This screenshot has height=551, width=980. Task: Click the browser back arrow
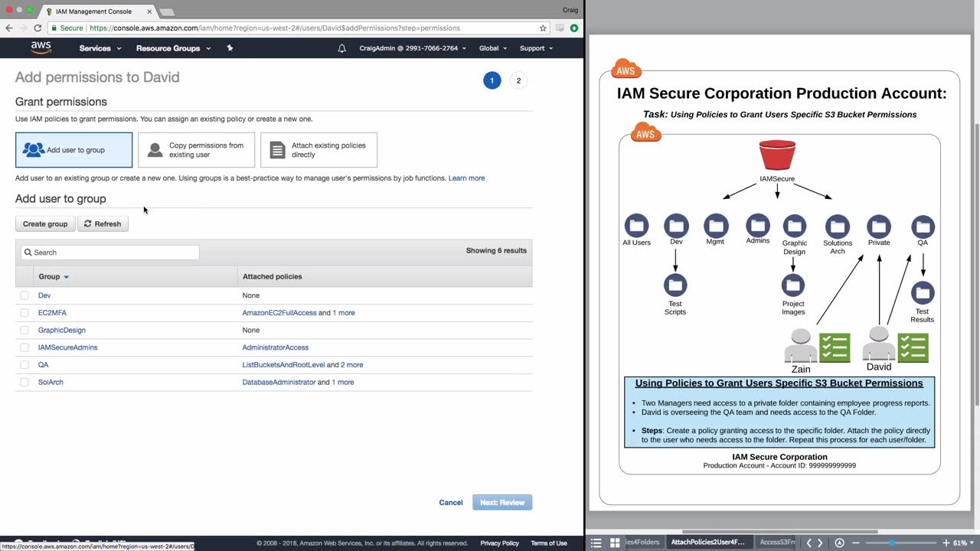click(9, 28)
